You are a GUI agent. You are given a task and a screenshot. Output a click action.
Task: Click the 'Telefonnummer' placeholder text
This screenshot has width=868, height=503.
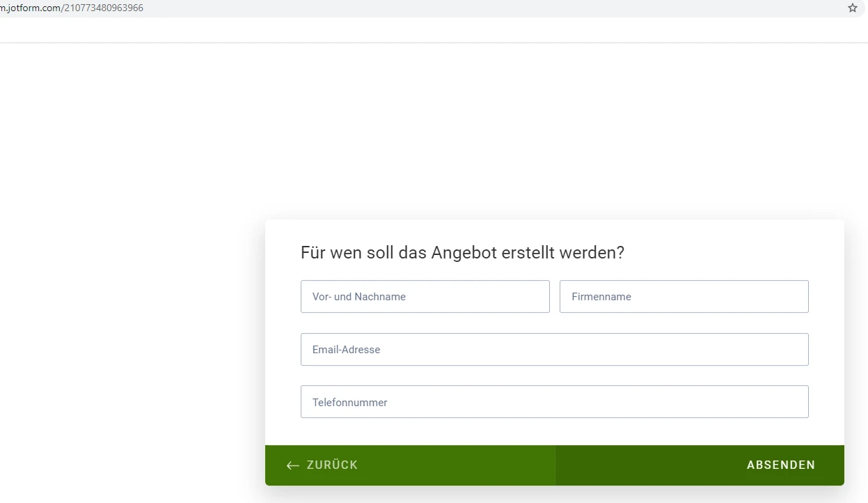click(349, 403)
